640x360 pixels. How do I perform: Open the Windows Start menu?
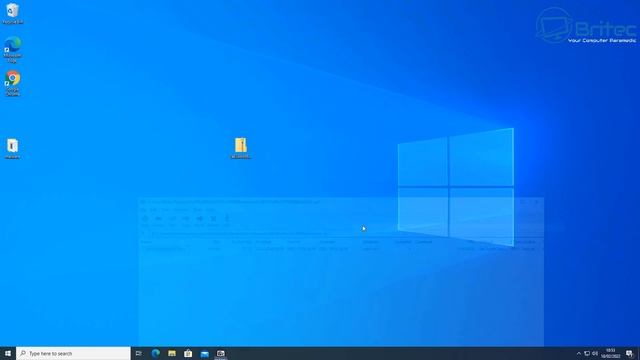click(8, 353)
